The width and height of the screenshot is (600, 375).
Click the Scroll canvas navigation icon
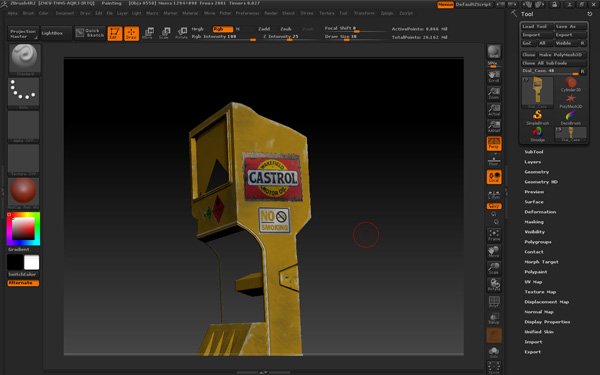(x=494, y=77)
